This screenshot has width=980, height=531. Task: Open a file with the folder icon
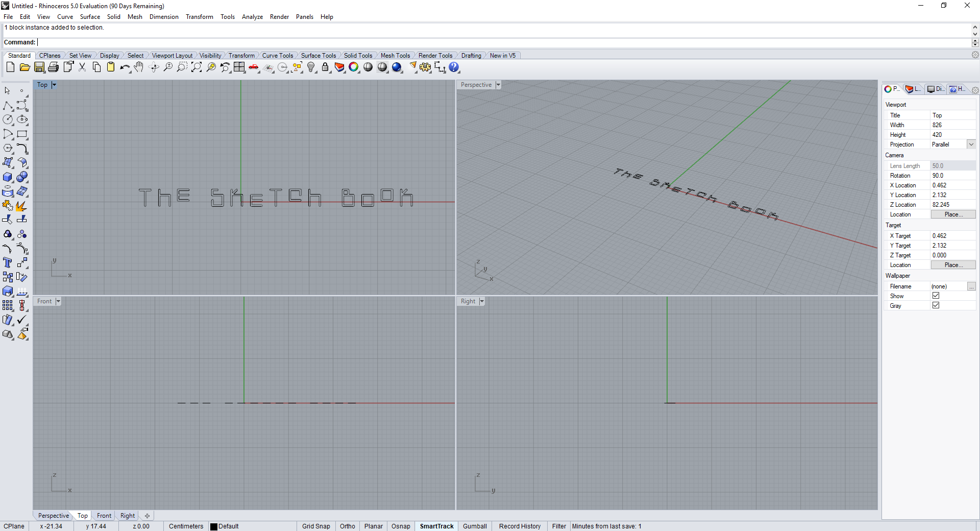[x=24, y=67]
